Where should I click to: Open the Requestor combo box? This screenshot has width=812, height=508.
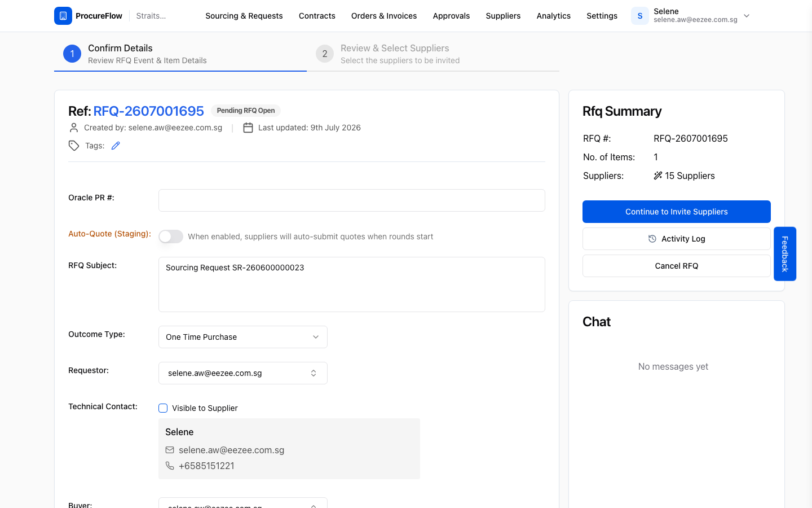point(243,373)
